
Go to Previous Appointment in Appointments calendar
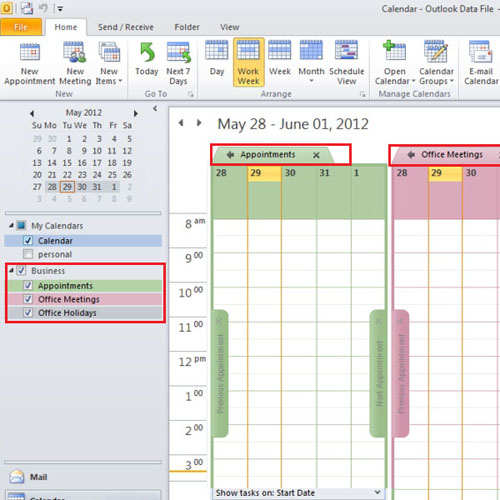point(220,373)
